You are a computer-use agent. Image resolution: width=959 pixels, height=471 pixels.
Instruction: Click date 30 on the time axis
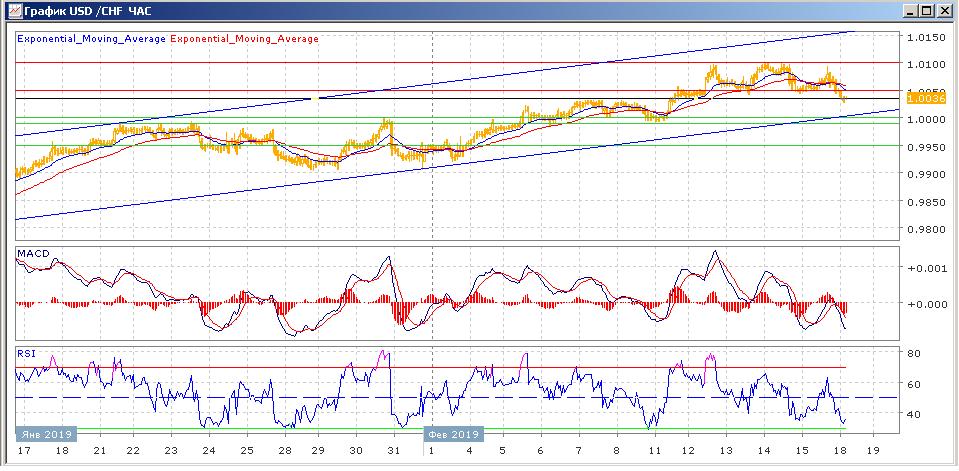[x=357, y=451]
